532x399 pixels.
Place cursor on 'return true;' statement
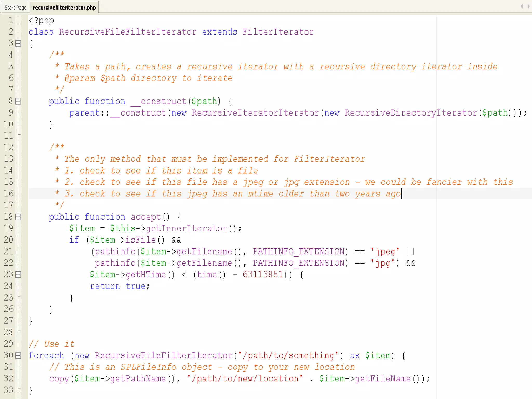(119, 286)
